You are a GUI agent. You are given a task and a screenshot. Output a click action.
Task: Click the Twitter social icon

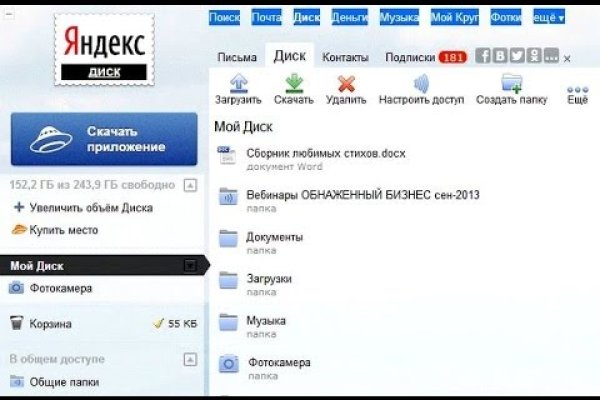click(x=519, y=57)
